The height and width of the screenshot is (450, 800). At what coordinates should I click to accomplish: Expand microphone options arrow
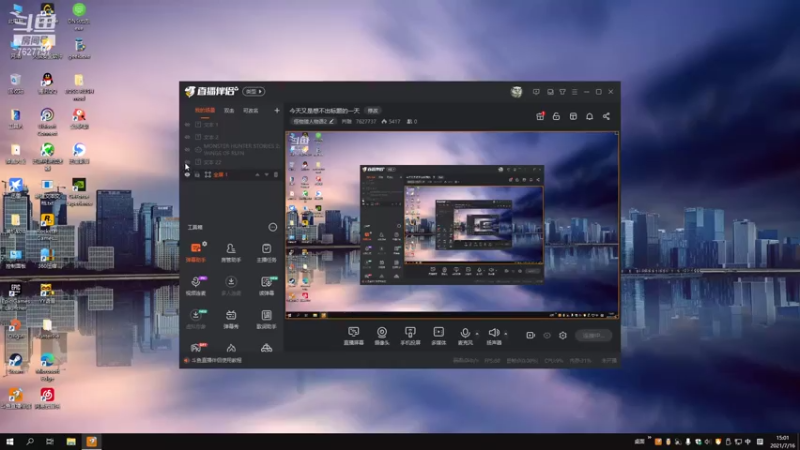477,334
